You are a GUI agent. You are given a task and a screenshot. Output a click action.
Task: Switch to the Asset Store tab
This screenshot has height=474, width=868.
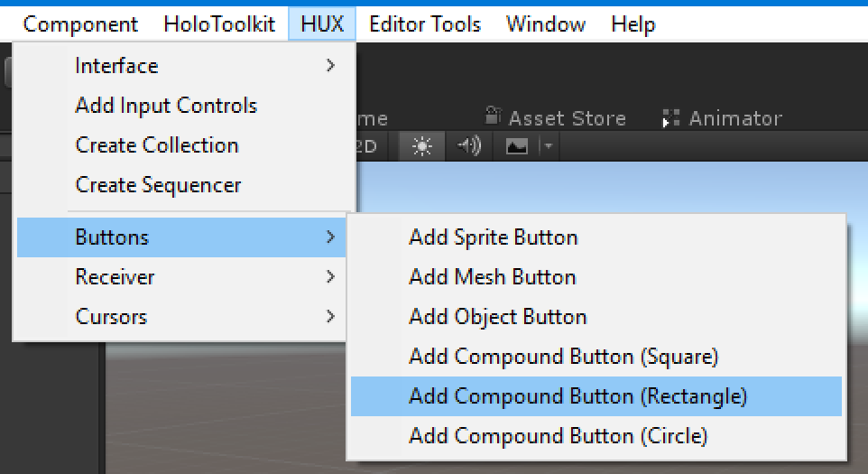(555, 118)
